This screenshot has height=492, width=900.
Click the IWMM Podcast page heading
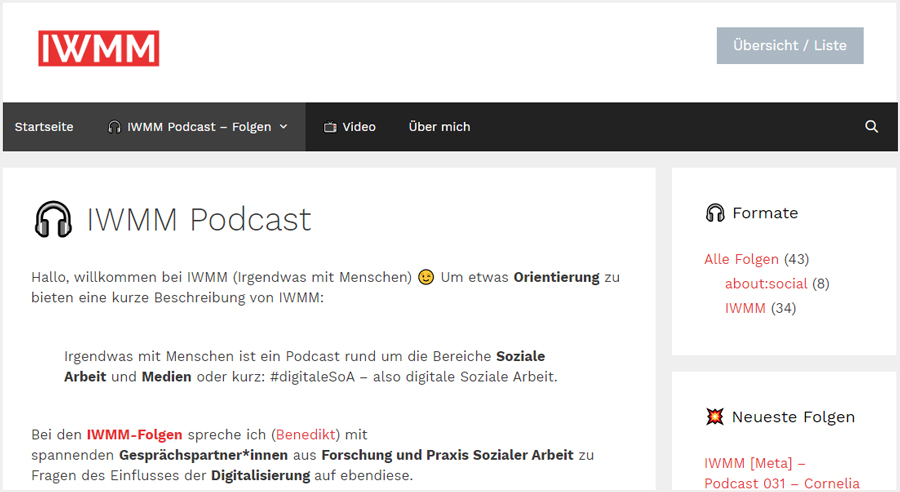pyautogui.click(x=199, y=219)
